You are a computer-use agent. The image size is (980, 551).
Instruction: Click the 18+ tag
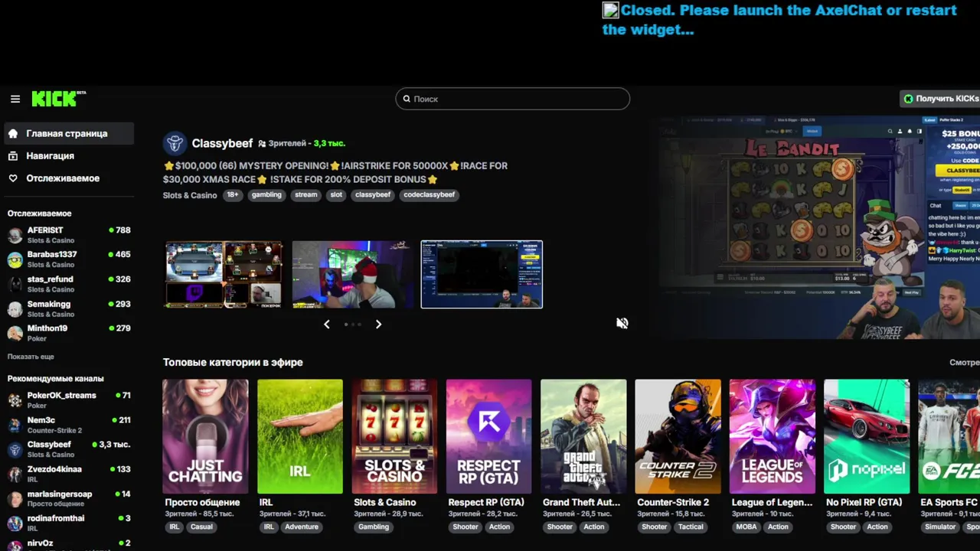pyautogui.click(x=233, y=195)
